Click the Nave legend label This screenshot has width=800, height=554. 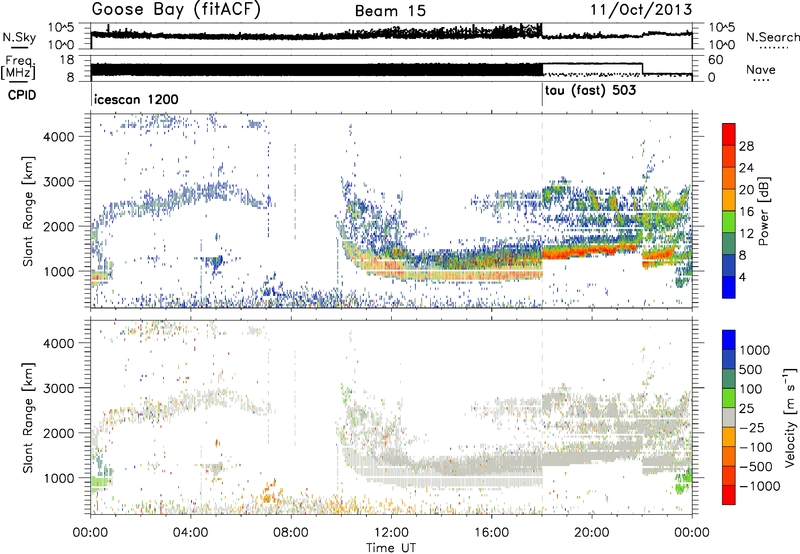761,69
